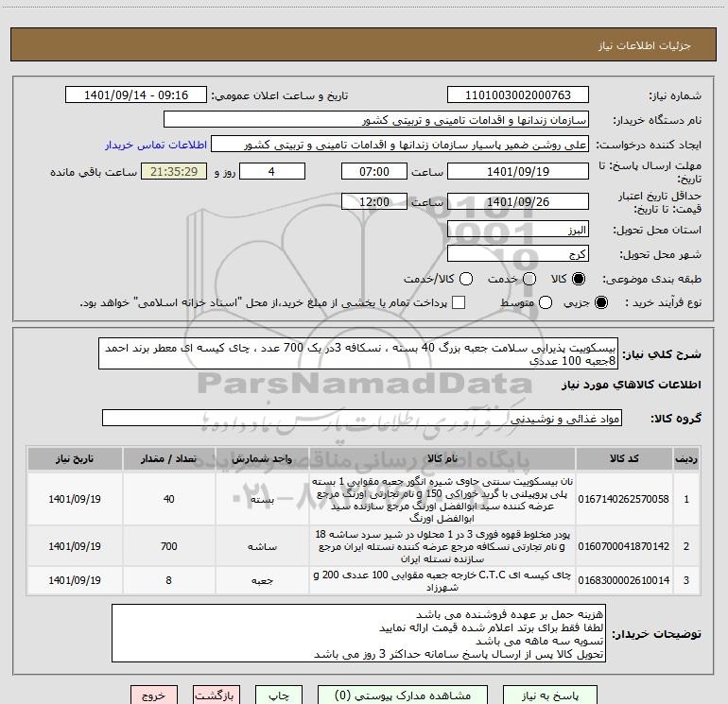This screenshot has height=704, width=728.
Task: Toggle the اسناد خزانه اسلامی payment checkbox
Action: pyautogui.click(x=459, y=302)
